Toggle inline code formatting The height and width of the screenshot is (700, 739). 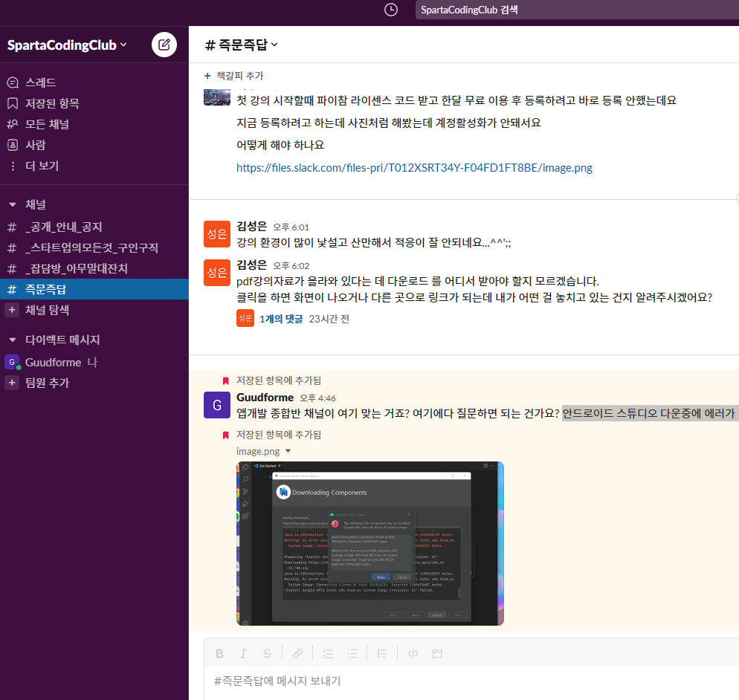click(413, 653)
